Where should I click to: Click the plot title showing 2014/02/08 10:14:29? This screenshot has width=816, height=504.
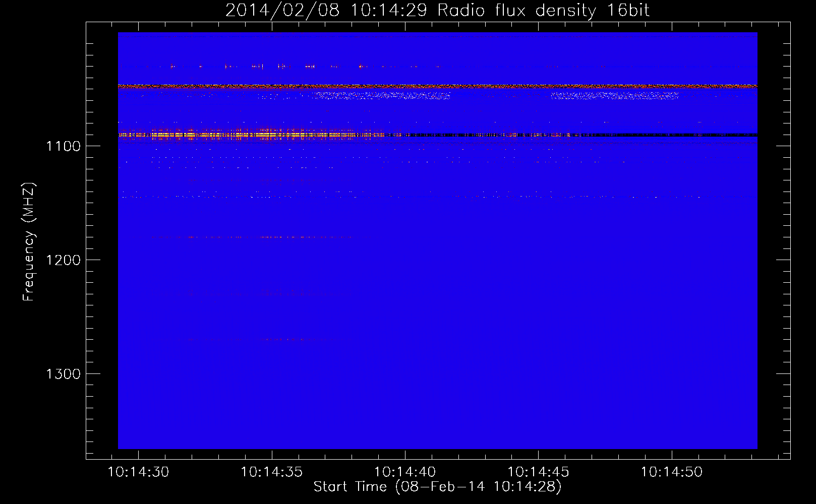(437, 10)
